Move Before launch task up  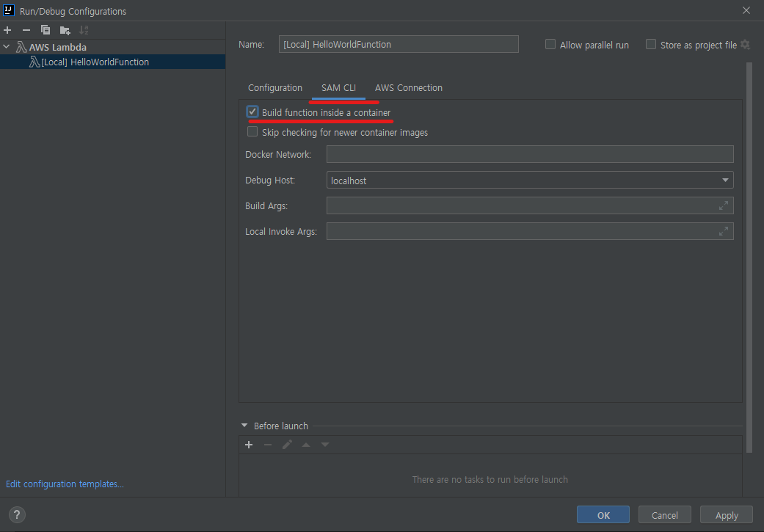coord(306,445)
